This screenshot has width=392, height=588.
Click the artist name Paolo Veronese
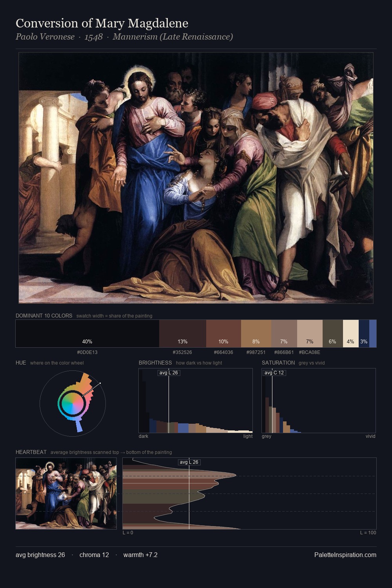tap(45, 37)
